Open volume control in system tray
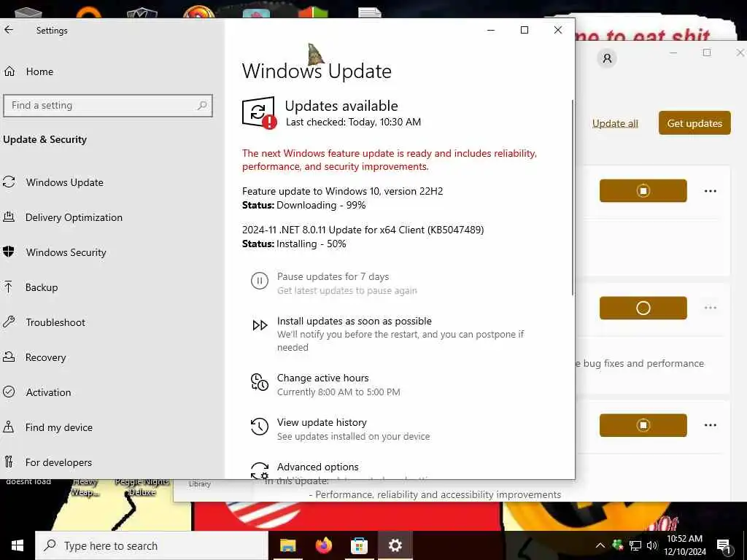 click(x=652, y=545)
